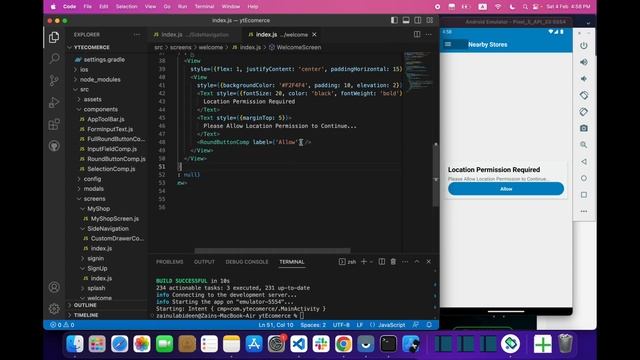Image resolution: width=640 pixels, height=360 pixels.
Task: Click the editor horizontal scrollbar
Action: [272, 250]
